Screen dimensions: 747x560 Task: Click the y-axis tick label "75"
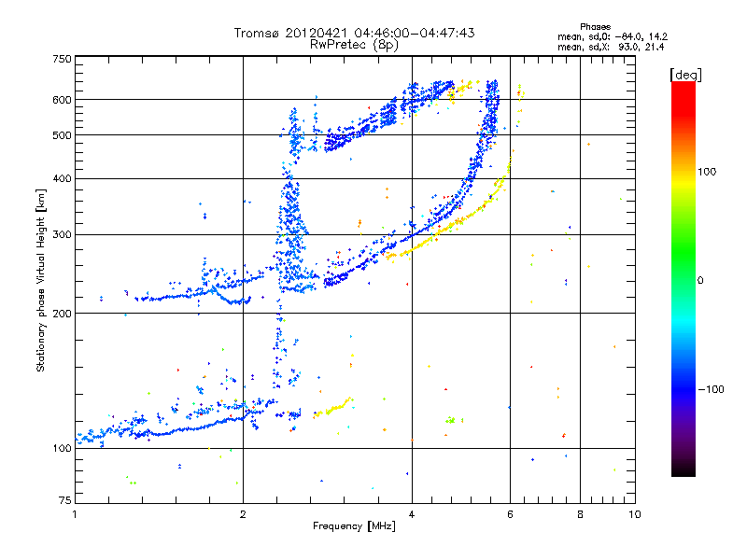tap(65, 500)
